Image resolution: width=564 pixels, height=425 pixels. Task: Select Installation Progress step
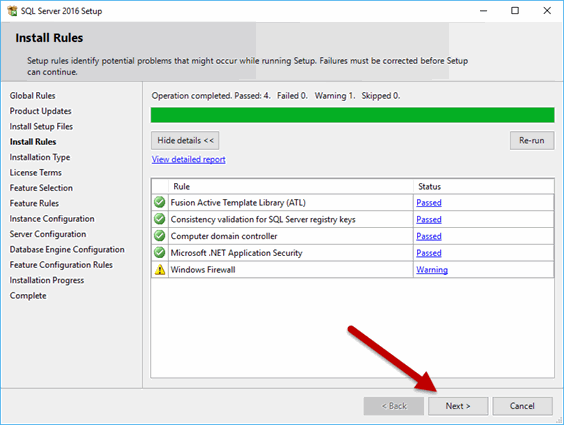click(47, 280)
